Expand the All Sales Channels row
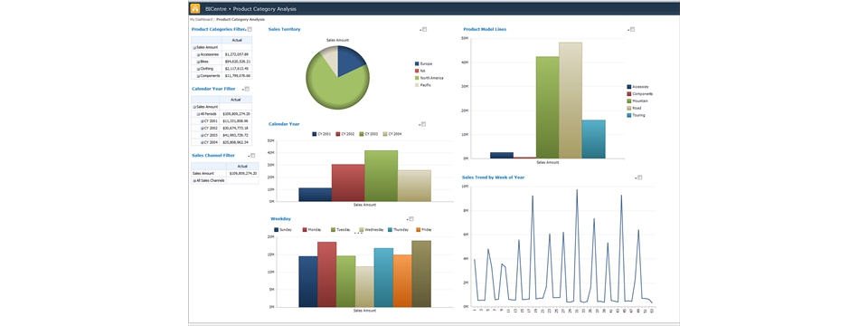 pyautogui.click(x=194, y=181)
